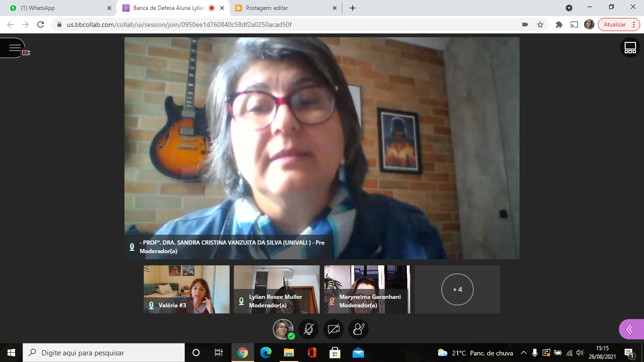Open network Wi-Fi tray icon
Viewport: 644px width, 362px height.
tap(569, 353)
